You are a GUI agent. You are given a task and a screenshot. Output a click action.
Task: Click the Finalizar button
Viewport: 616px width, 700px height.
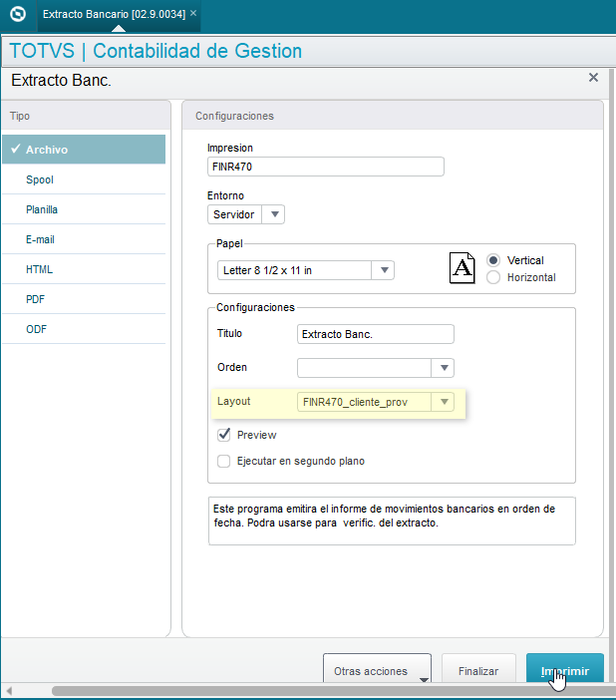click(478, 668)
